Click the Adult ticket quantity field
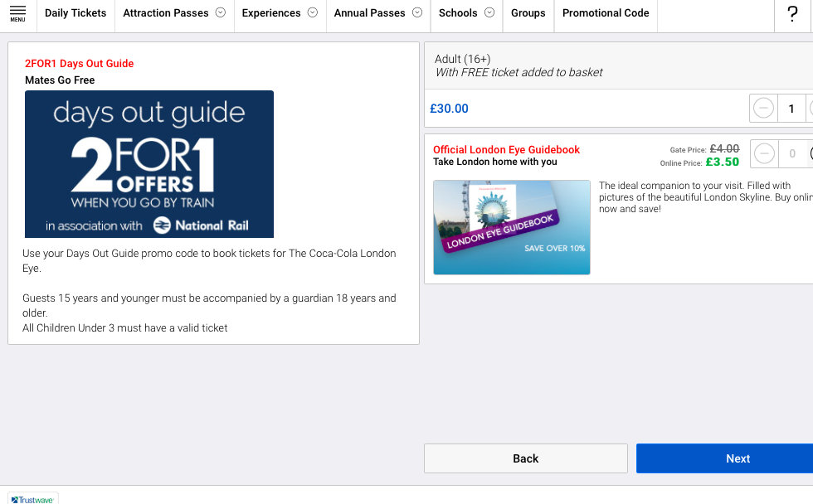Image resolution: width=813 pixels, height=504 pixels. tap(791, 109)
